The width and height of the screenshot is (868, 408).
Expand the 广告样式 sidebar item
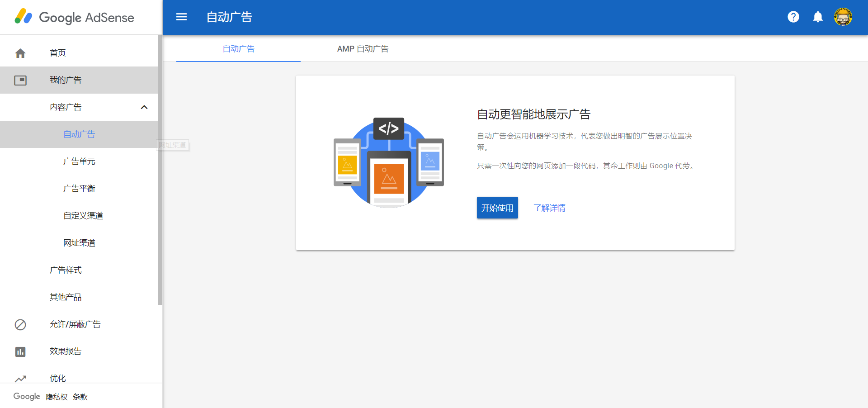[66, 270]
